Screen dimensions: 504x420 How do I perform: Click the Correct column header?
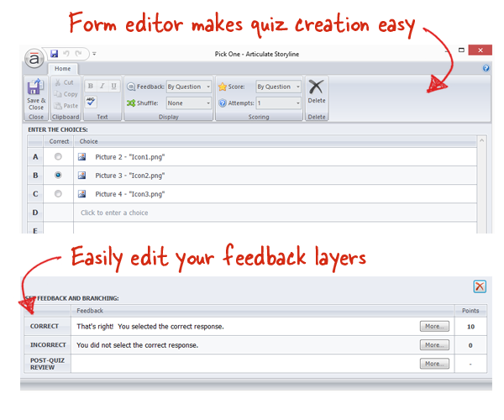click(59, 141)
